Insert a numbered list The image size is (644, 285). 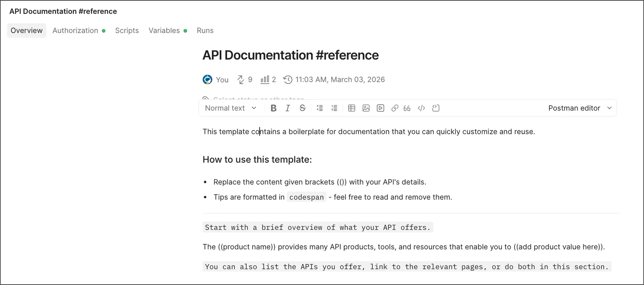[x=334, y=108]
